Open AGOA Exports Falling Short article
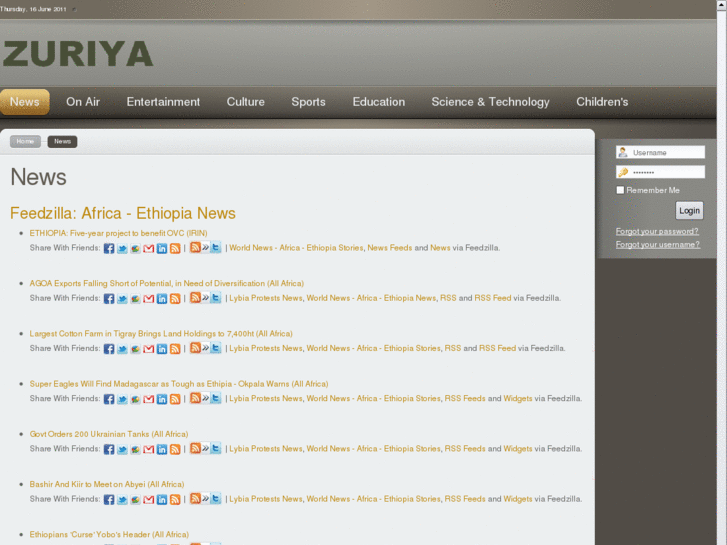The image size is (727, 545). (166, 283)
